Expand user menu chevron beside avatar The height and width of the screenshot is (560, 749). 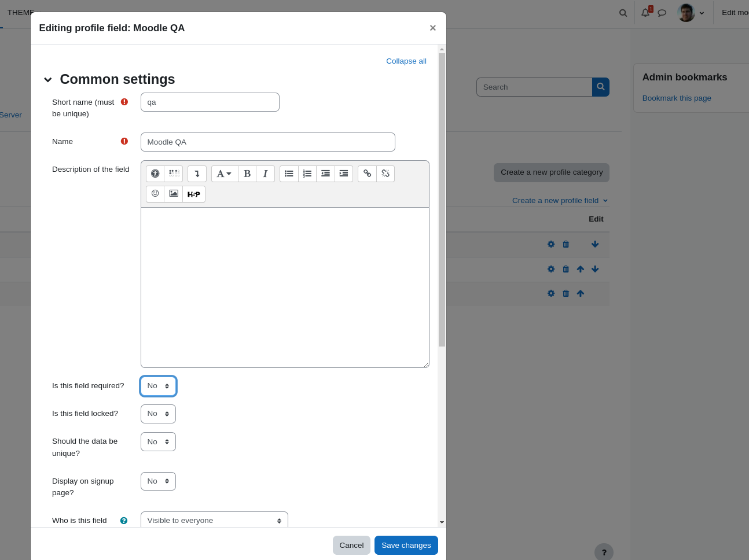click(702, 13)
